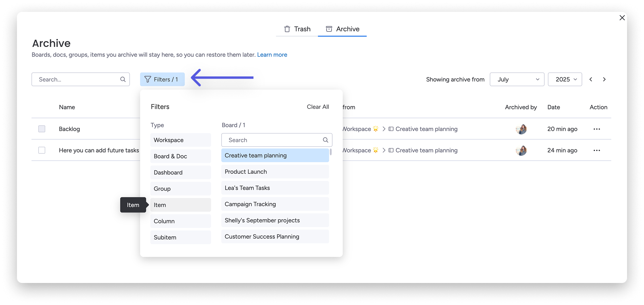Select the Item type filter
This screenshot has width=644, height=305.
[181, 205]
